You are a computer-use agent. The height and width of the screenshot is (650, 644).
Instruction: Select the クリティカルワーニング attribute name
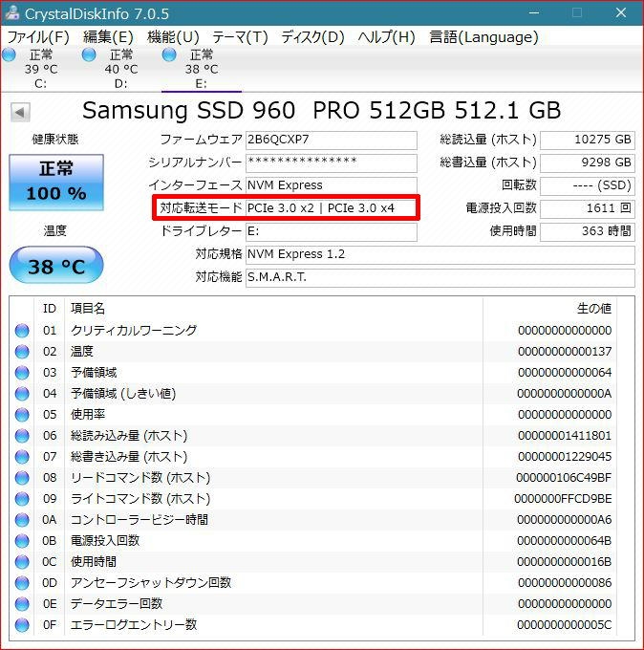pos(134,331)
